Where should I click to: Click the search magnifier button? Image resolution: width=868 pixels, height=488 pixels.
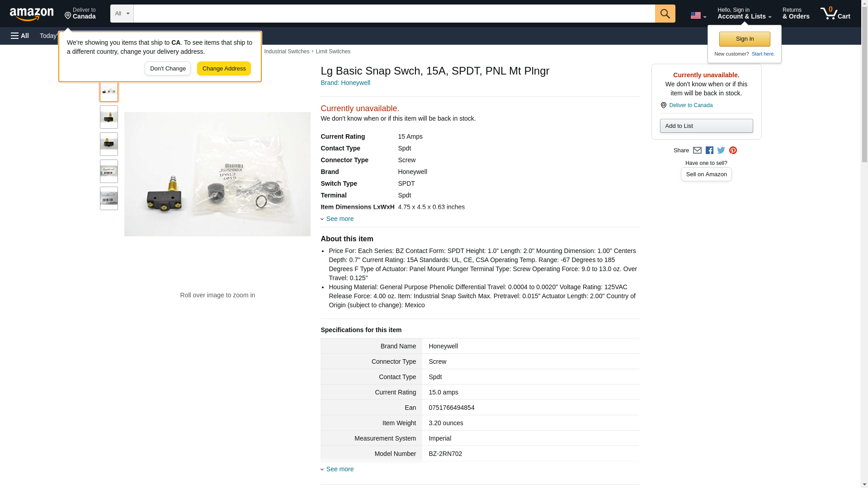pos(665,14)
